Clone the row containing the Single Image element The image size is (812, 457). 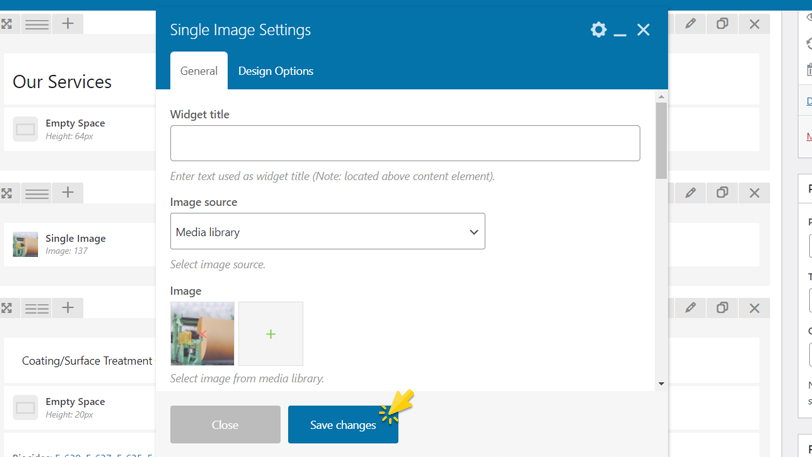click(722, 193)
